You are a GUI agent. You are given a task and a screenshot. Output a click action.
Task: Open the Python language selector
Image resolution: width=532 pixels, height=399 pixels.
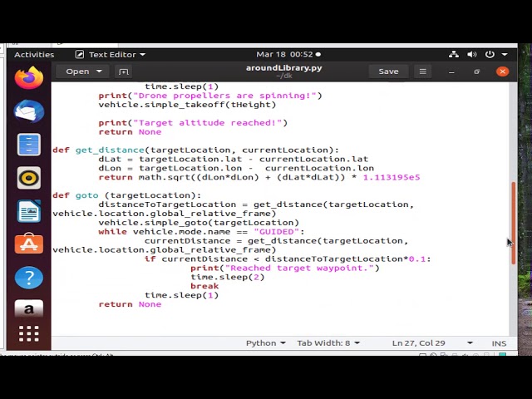tap(266, 343)
